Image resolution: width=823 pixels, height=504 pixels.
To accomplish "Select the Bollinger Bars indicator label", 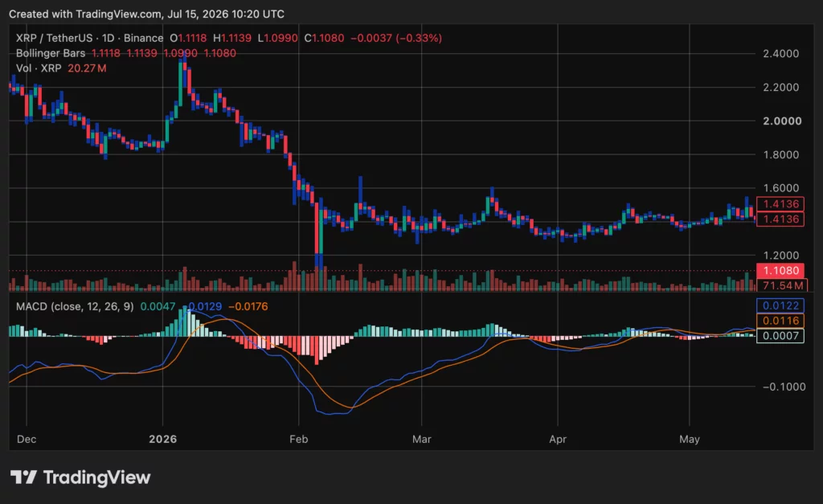I will [51, 53].
